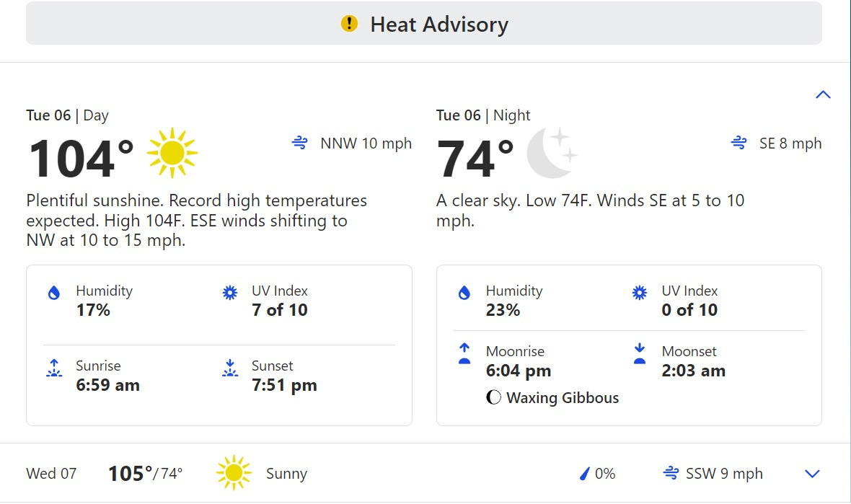Click the Moonrise icon
The image size is (851, 504).
464,353
